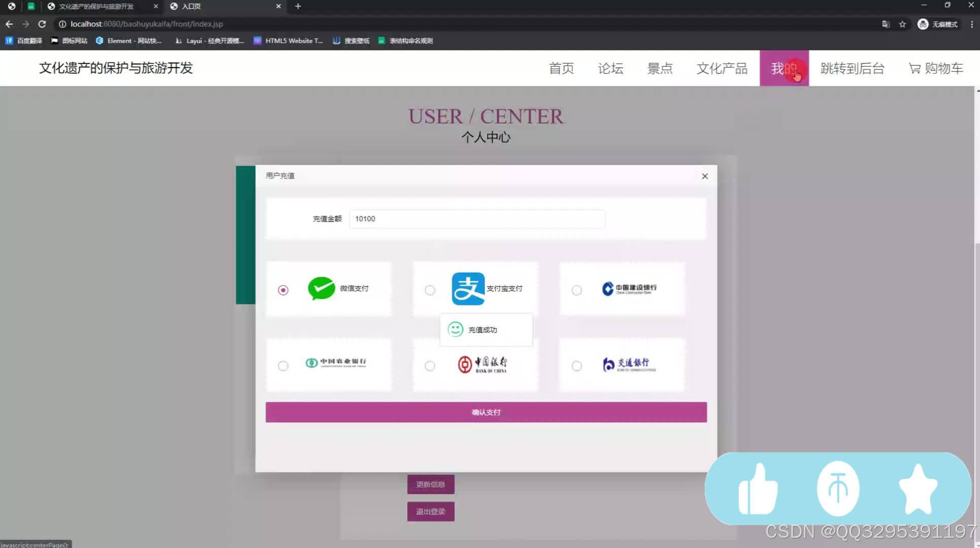Open the 文化产品 navigation item
The image size is (980, 548).
[x=722, y=68]
